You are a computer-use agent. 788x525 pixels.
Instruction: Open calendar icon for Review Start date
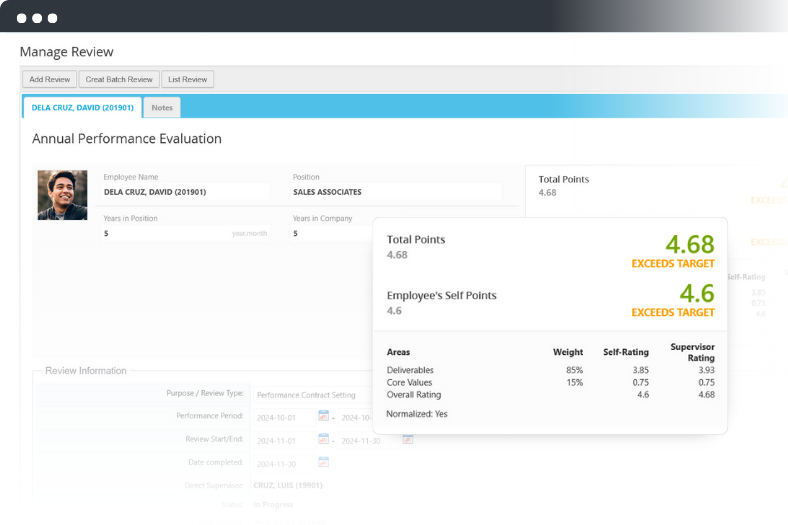point(324,439)
